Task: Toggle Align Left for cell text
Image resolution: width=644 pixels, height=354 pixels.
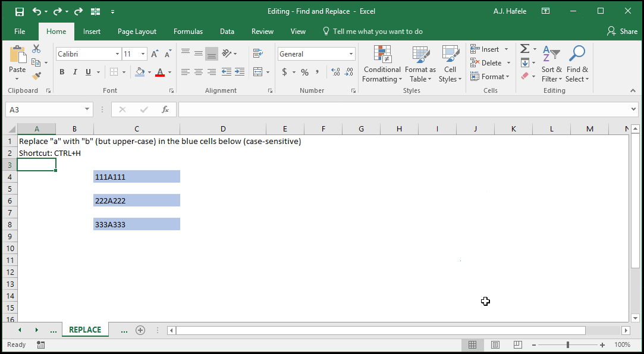Action: [186, 72]
